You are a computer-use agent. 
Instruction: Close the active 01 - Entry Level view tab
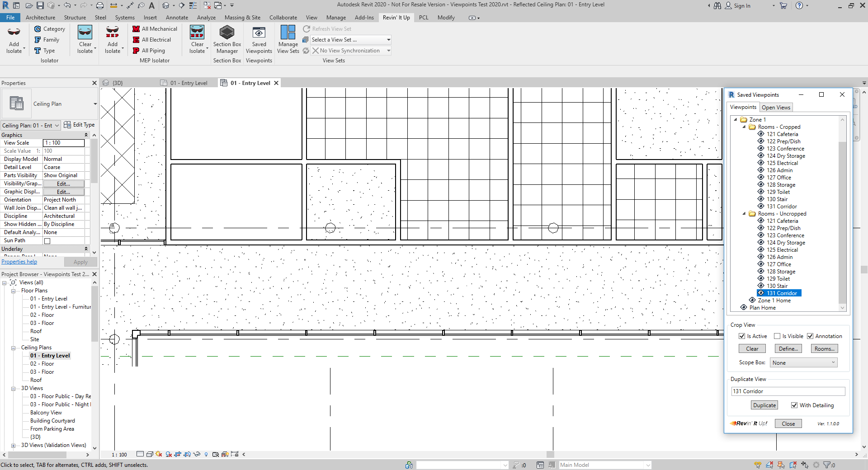[276, 83]
